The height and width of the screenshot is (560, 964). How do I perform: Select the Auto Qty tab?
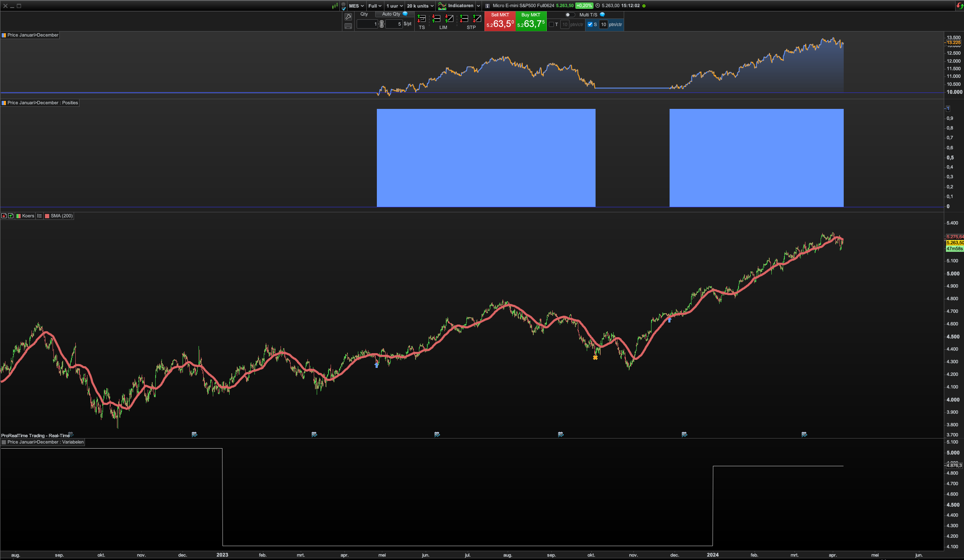tap(391, 14)
